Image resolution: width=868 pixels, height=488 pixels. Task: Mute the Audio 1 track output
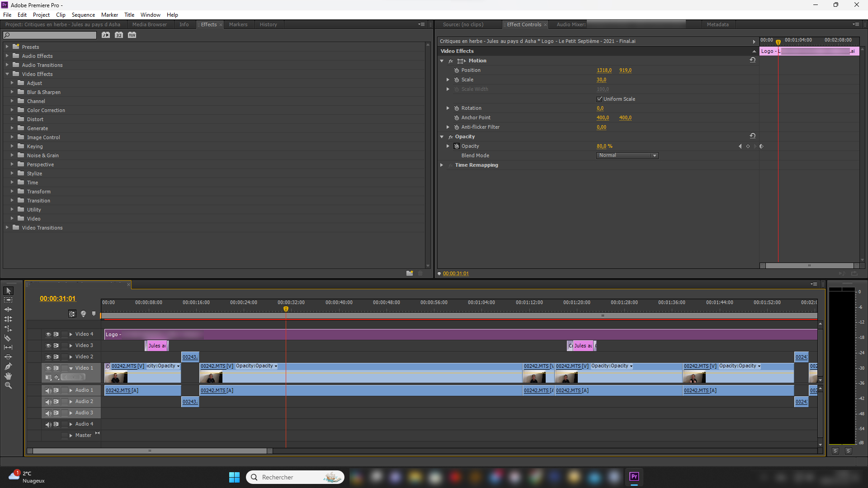48,390
